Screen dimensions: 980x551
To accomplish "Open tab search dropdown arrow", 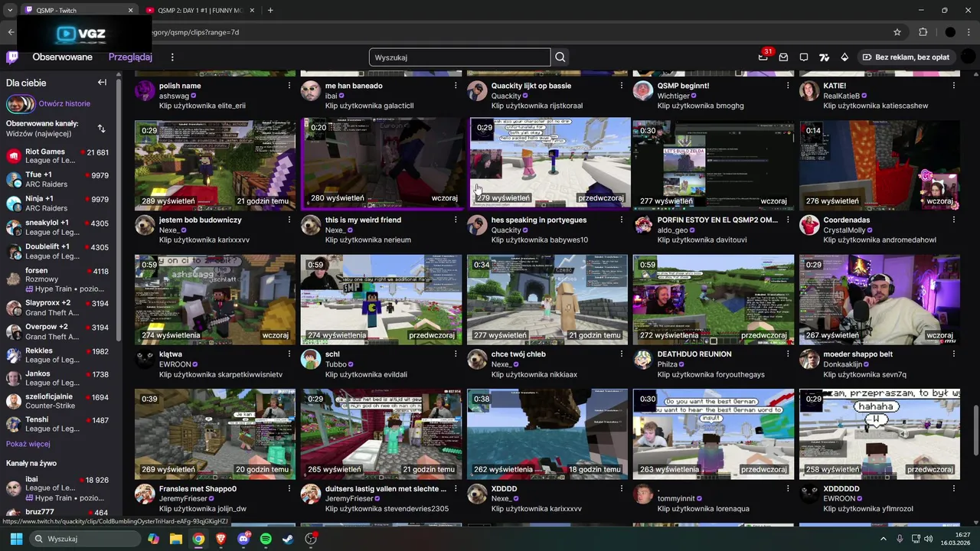I will click(10, 10).
